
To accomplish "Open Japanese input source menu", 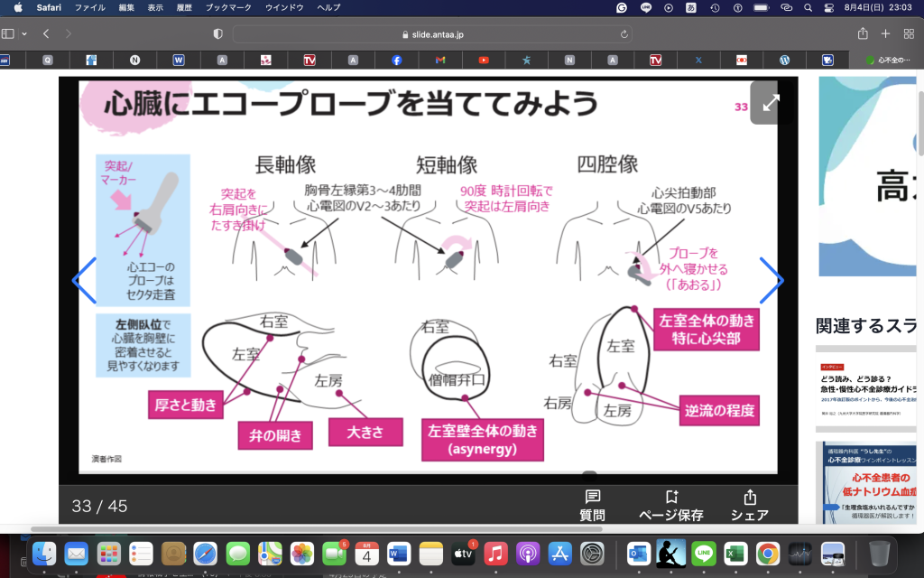I will pyautogui.click(x=691, y=7).
